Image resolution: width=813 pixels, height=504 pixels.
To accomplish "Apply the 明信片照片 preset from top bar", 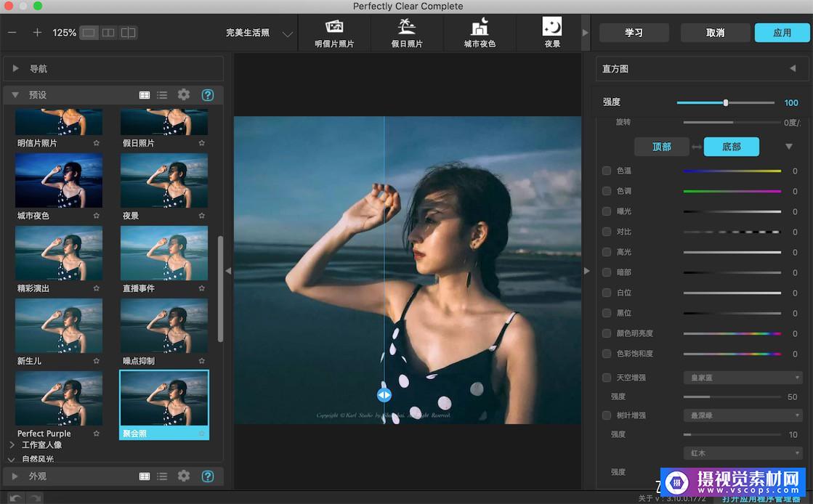I will tap(334, 33).
